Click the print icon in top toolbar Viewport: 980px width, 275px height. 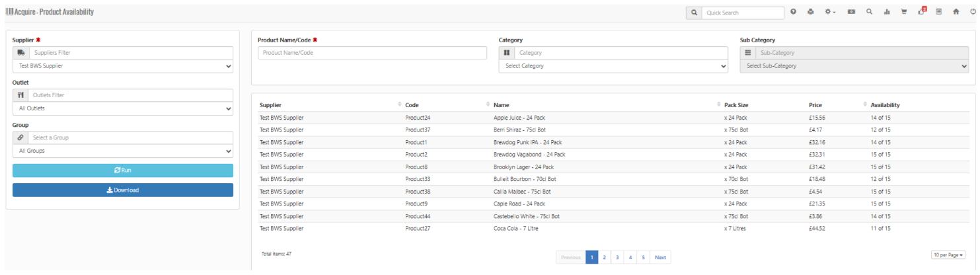click(810, 12)
